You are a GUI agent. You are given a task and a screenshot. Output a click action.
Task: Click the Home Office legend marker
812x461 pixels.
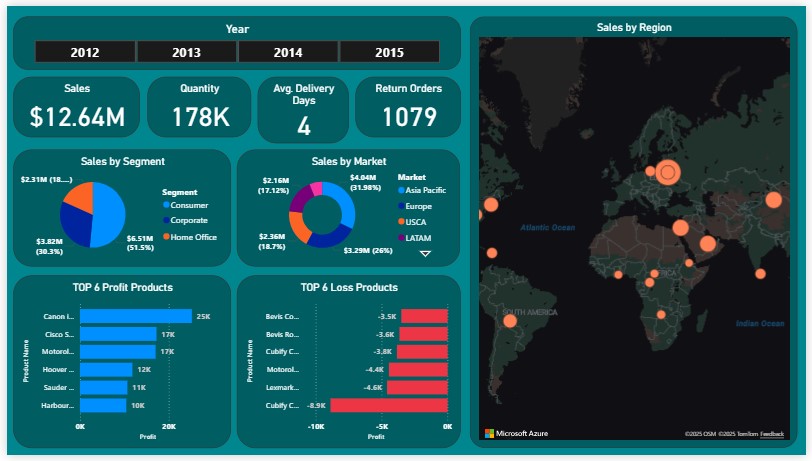[166, 237]
